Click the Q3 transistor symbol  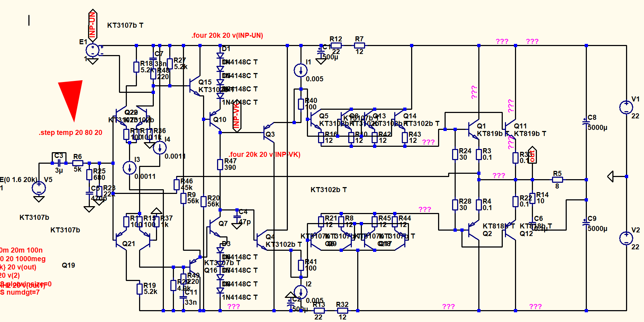click(x=269, y=133)
